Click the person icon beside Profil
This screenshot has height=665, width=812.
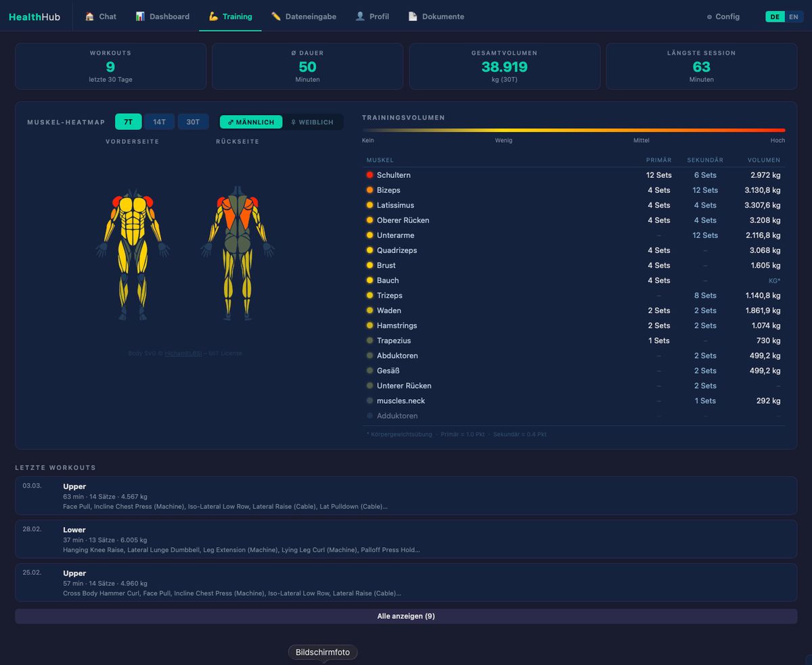click(360, 16)
